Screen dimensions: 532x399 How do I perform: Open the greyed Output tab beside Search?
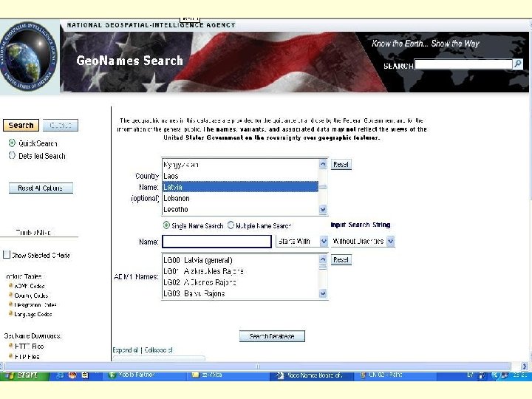(61, 125)
